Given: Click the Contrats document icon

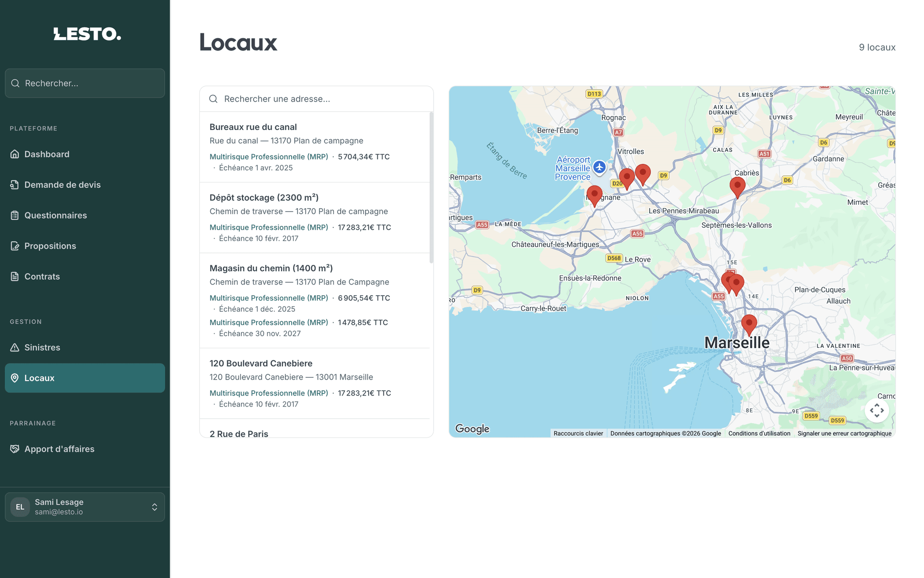Looking at the screenshot, I should pyautogui.click(x=15, y=276).
